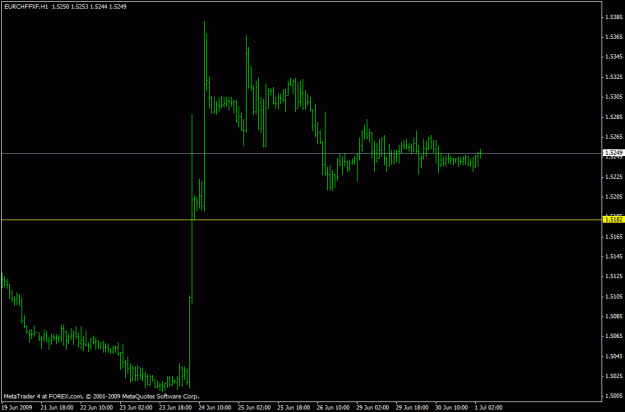Click the 22 Jun 10:00 time label
The width and height of the screenshot is (625, 412).
96,408
